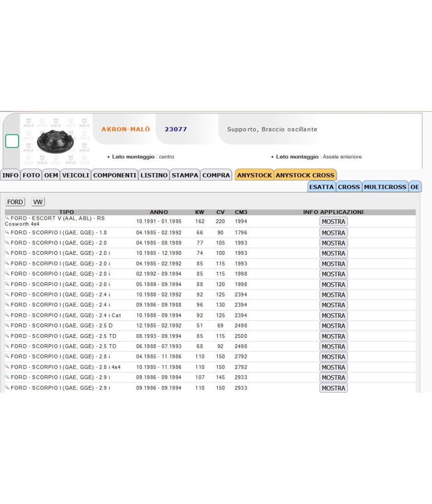Click MOSTRA for Scorpio 2.0 i 74 kW

click(333, 253)
